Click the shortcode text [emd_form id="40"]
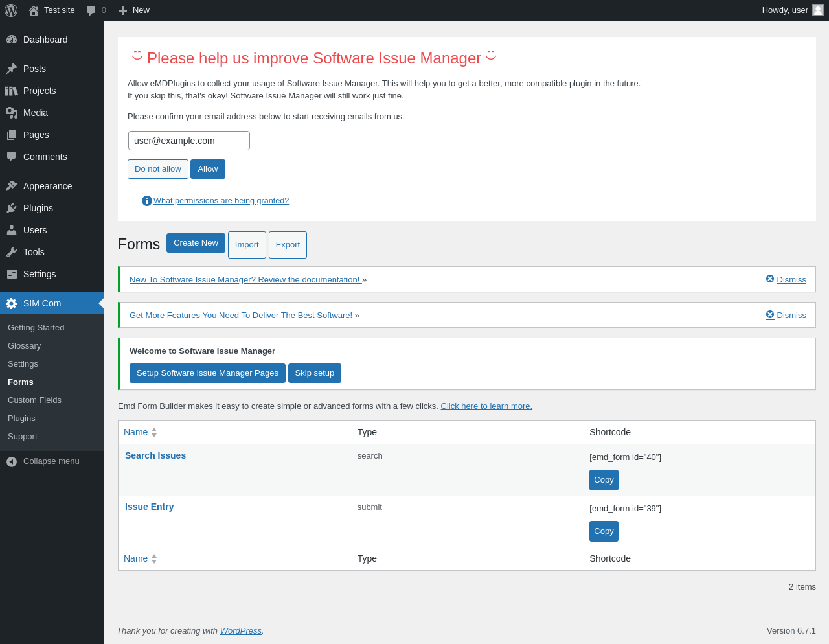 625,457
